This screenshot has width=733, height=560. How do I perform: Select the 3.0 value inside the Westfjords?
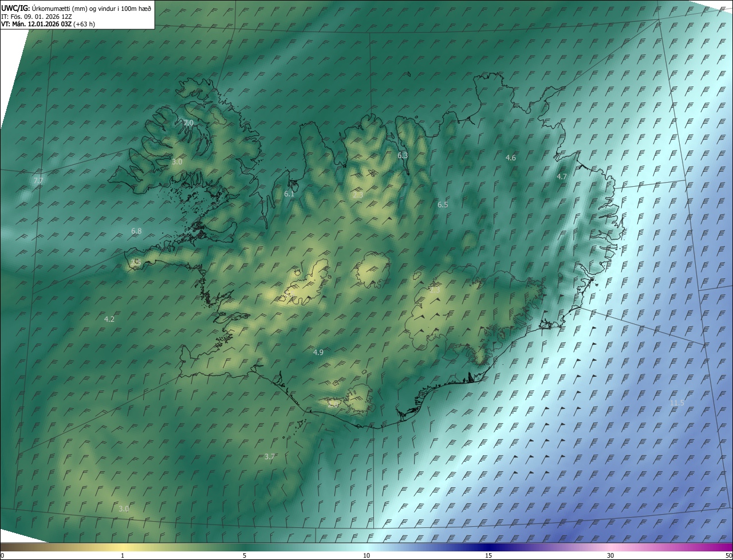[177, 162]
